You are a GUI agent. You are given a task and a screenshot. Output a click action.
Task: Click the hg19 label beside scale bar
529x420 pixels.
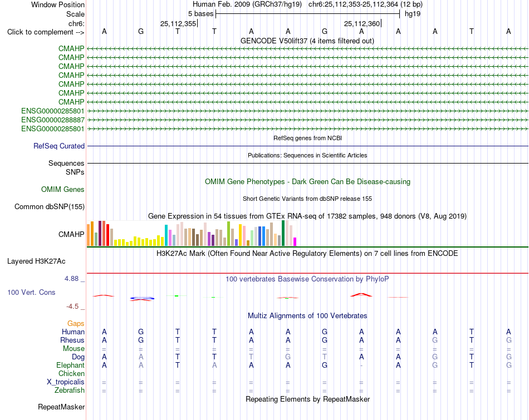(413, 14)
